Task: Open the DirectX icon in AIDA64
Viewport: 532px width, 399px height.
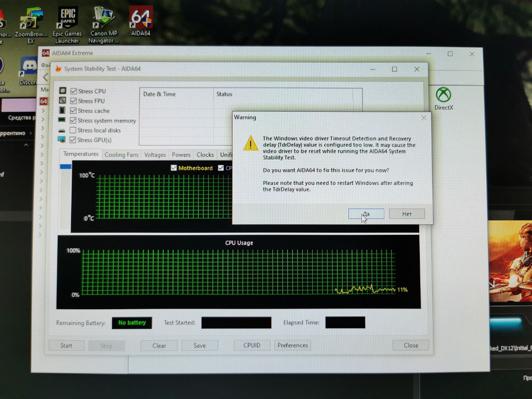Action: (443, 99)
